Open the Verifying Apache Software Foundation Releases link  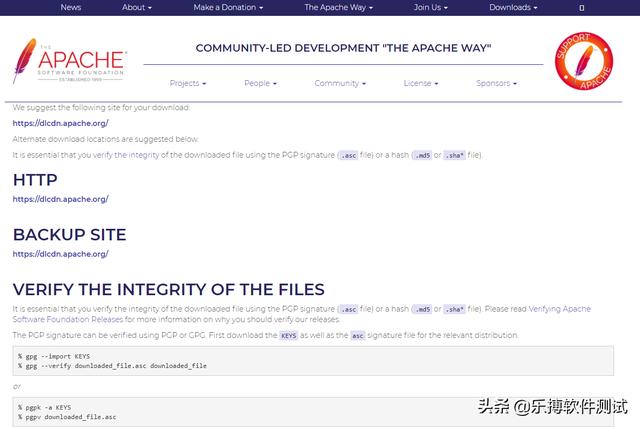coord(302,314)
